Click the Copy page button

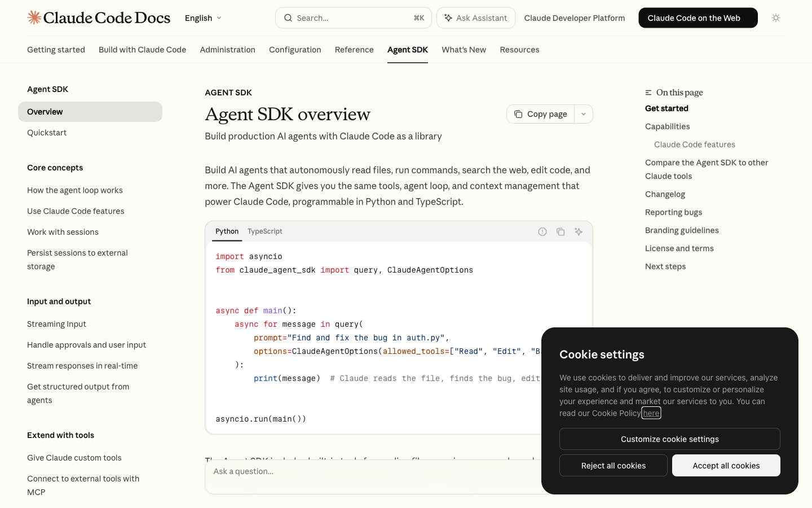point(540,114)
